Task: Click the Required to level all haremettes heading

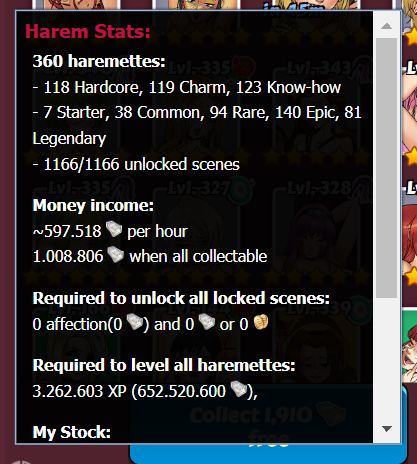Action: [x=164, y=365]
